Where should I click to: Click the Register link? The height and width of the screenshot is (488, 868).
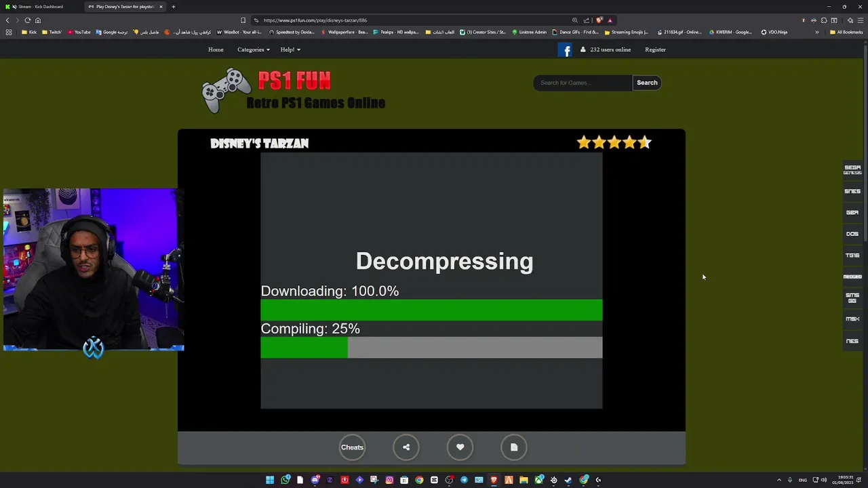(x=655, y=49)
